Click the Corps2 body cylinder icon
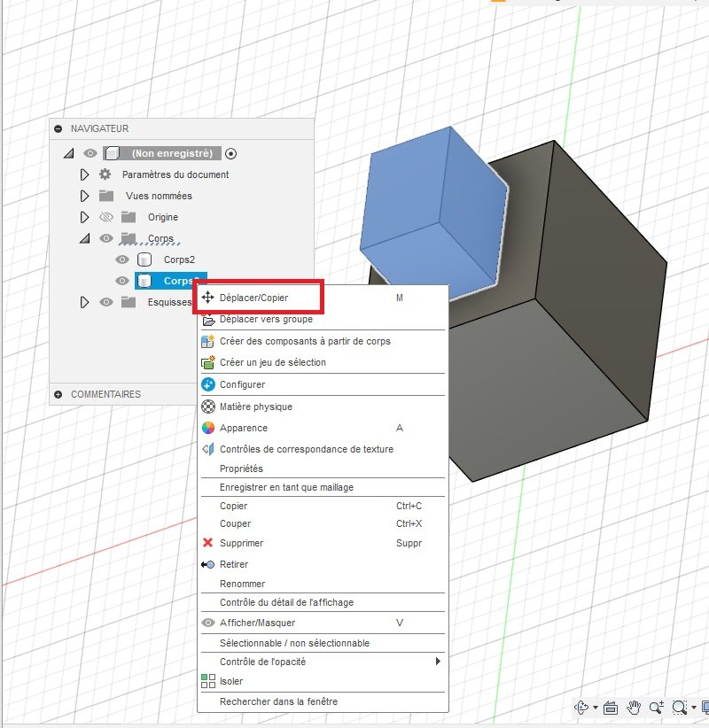The image size is (709, 728). [144, 259]
